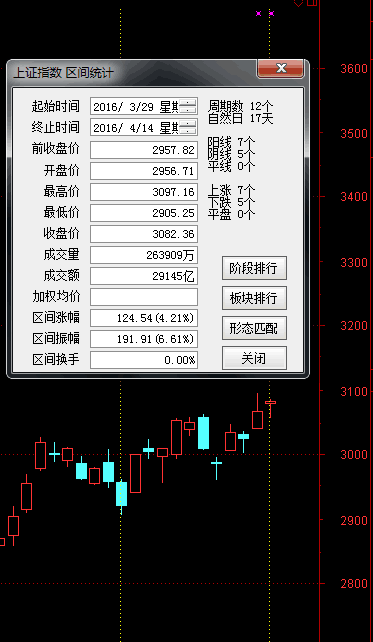This screenshot has width=373, height=642.
Task: Click the 终止时间 date spinner arrows
Action: coord(188,127)
